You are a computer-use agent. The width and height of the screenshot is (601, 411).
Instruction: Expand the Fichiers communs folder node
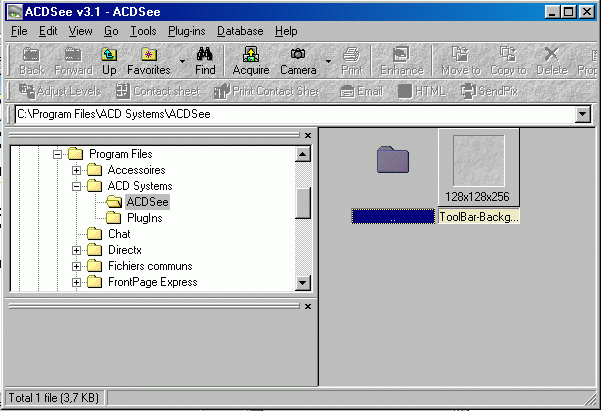pyautogui.click(x=76, y=266)
